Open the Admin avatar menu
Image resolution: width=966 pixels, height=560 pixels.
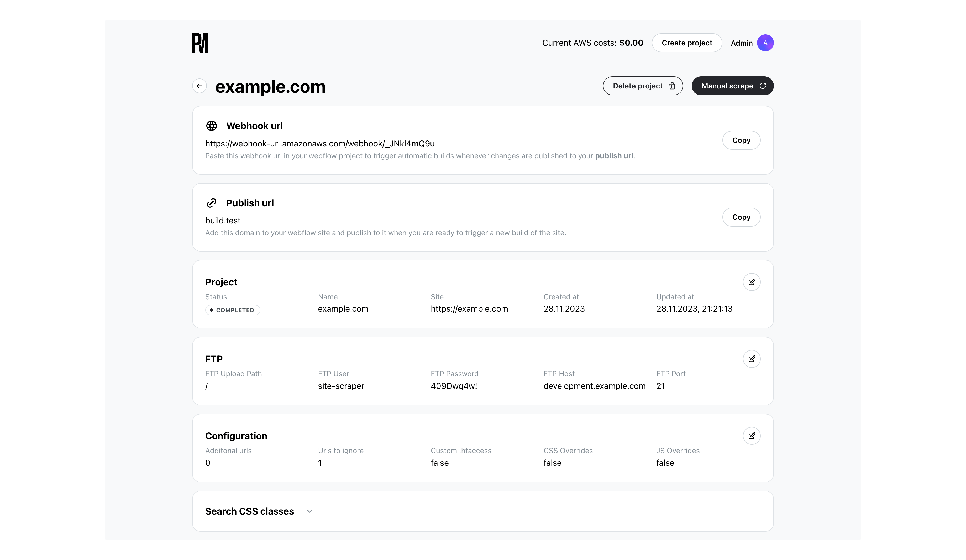pos(765,43)
